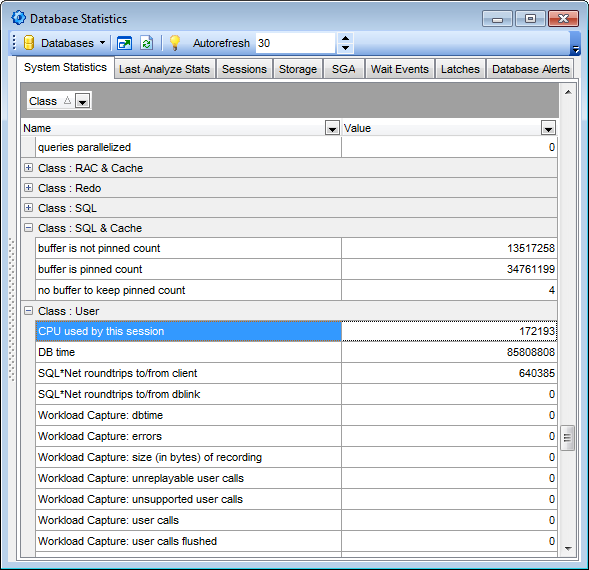The height and width of the screenshot is (570, 589).
Task: Open the Storage tab
Action: [x=298, y=69]
